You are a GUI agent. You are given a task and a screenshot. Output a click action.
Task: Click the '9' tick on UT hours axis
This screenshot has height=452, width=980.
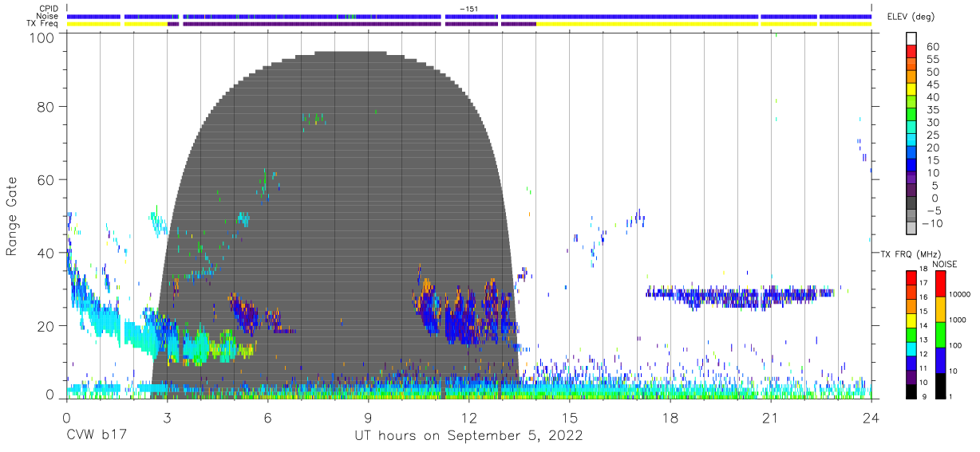pyautogui.click(x=368, y=418)
